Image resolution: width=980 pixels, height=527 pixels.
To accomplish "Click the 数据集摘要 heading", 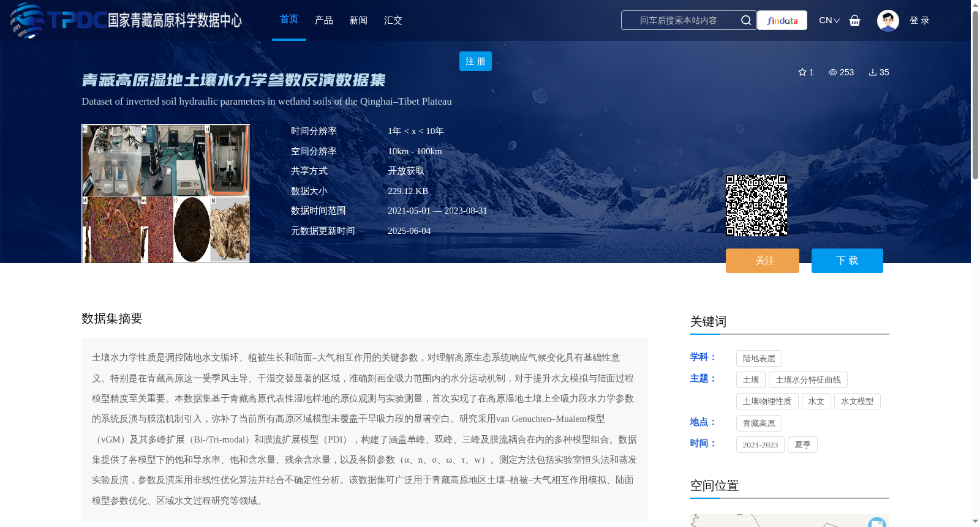I will 112,318.
